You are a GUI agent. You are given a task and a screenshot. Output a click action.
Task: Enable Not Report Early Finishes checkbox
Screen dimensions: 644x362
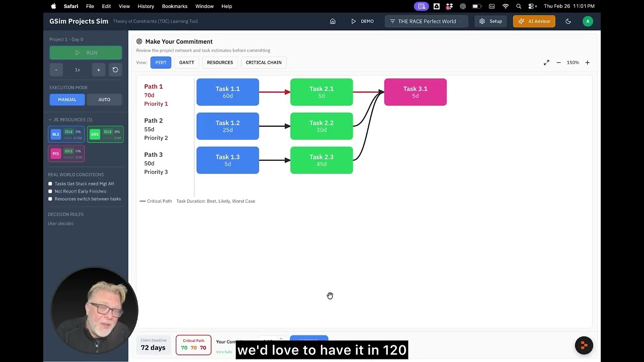[x=50, y=192]
